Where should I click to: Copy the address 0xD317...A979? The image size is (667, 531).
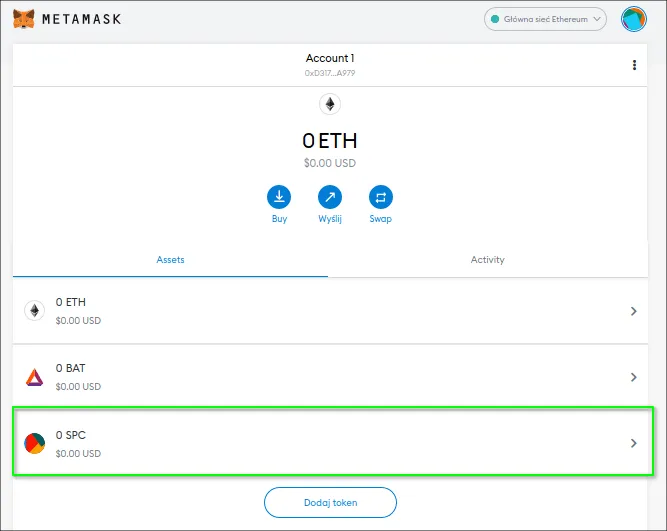tap(330, 73)
